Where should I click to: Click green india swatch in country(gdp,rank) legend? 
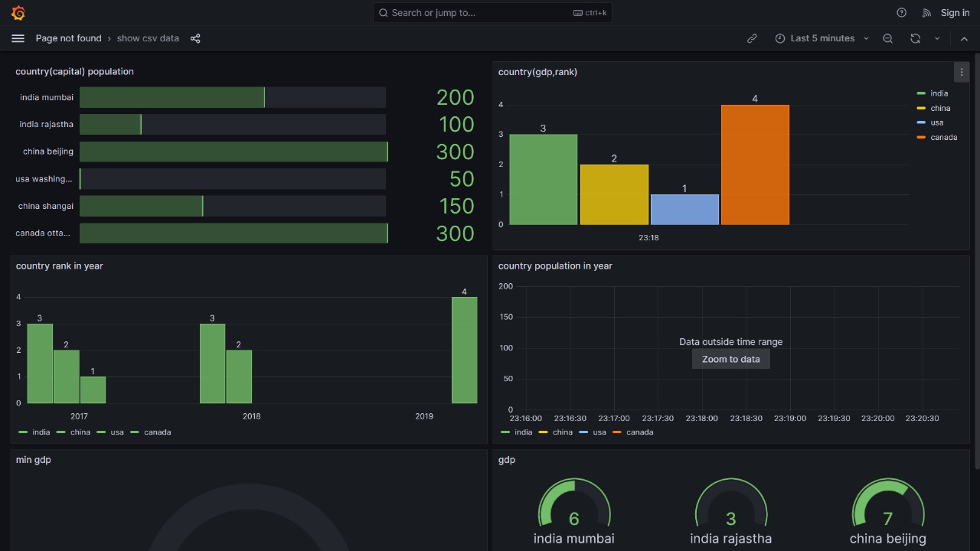pos(921,93)
